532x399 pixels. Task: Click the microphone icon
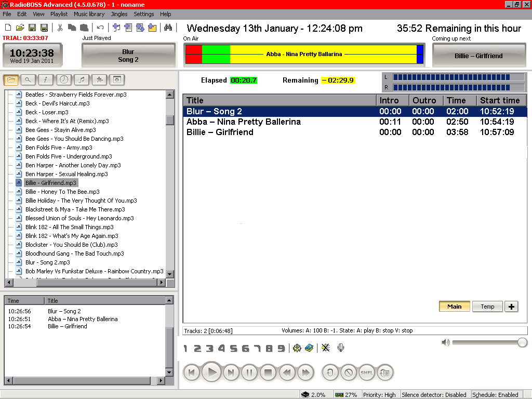pos(341,348)
